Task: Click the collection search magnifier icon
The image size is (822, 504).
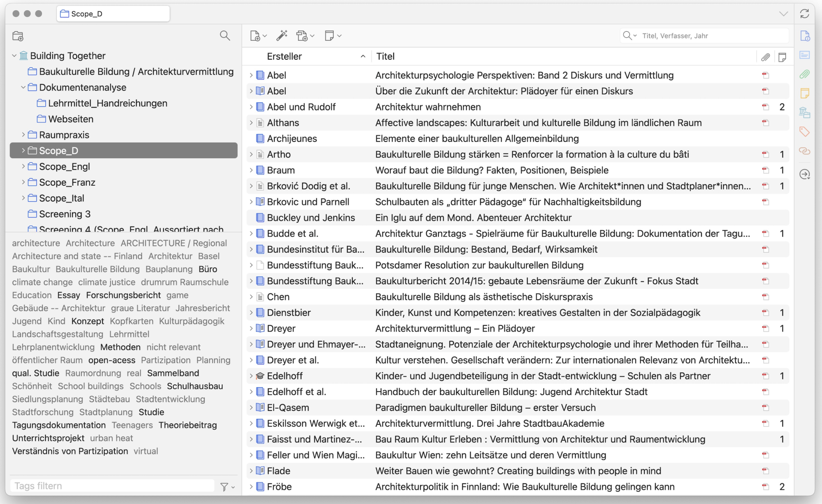Action: (225, 36)
